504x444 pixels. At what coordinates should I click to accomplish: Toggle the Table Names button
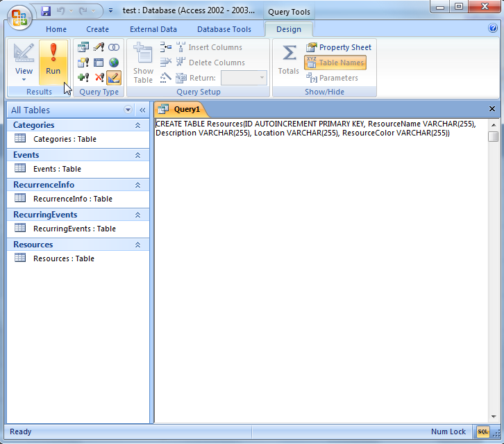point(335,63)
